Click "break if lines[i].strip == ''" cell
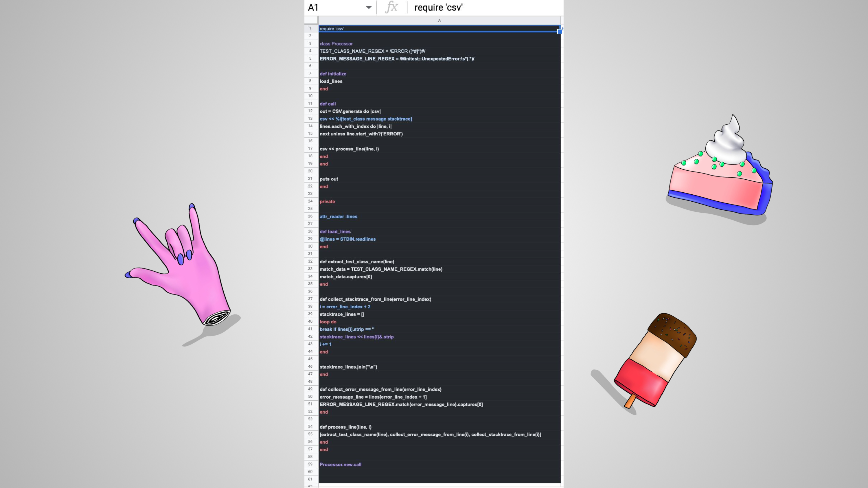The height and width of the screenshot is (488, 868). pyautogui.click(x=439, y=329)
